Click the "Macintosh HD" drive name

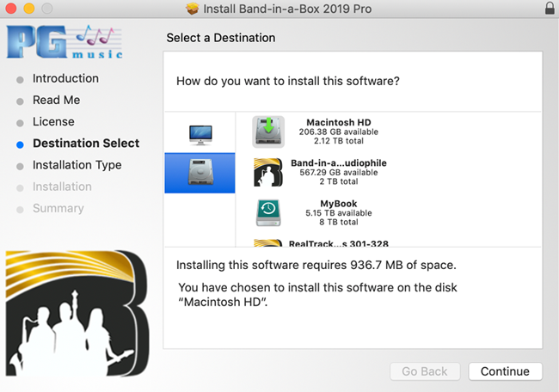pos(338,123)
